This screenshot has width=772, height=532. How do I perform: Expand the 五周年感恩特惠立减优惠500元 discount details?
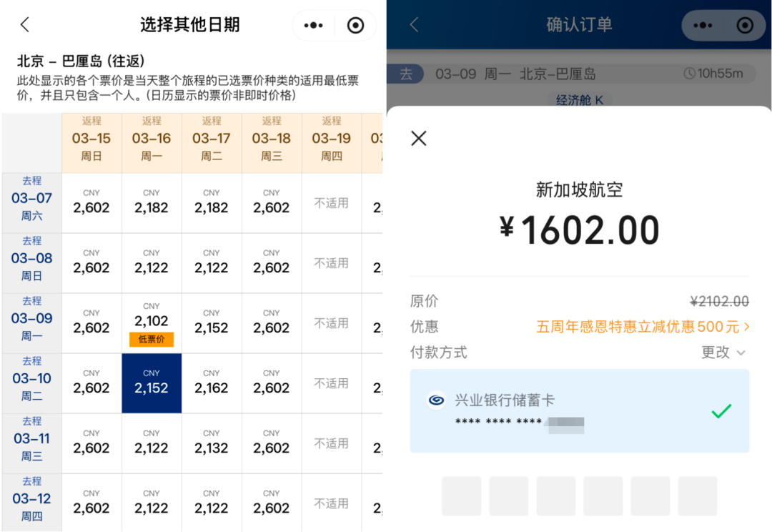click(642, 326)
